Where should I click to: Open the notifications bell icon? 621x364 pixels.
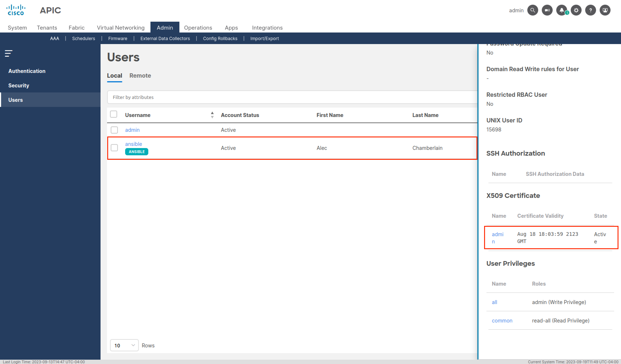(562, 10)
